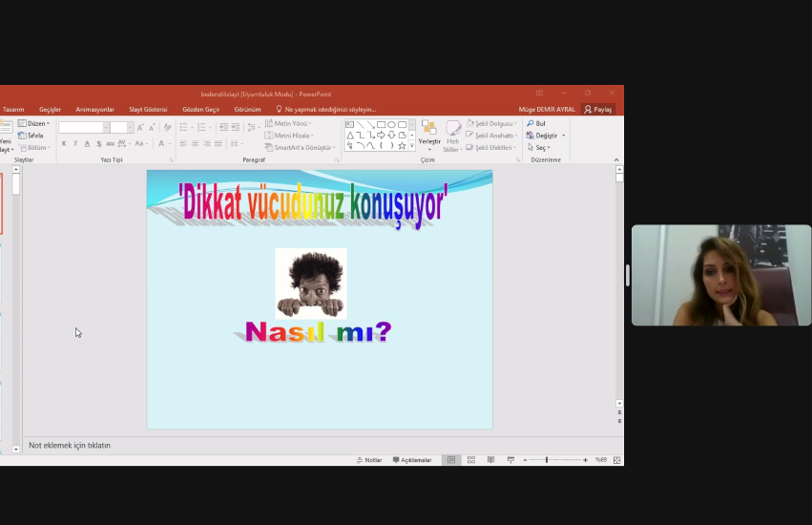The width and height of the screenshot is (812, 525).
Task: Select the right block arrow shape
Action: 381,136
